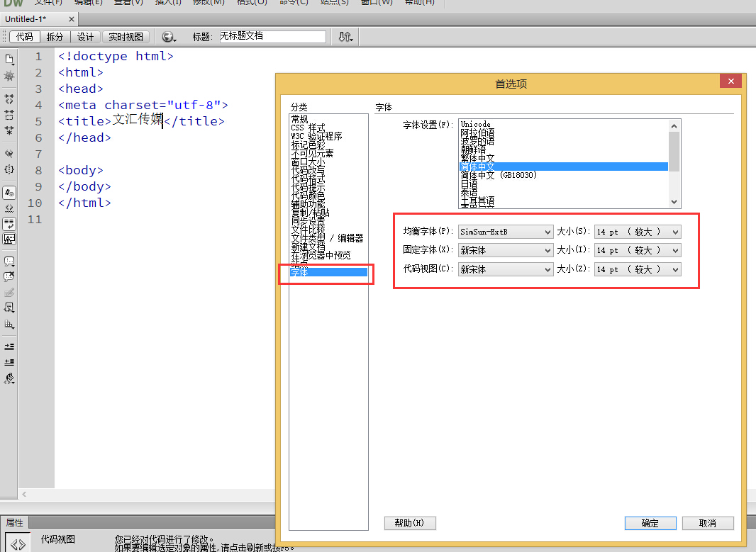Select 在浏览器中预览 category
Screen dimensions: 756x552
(321, 255)
